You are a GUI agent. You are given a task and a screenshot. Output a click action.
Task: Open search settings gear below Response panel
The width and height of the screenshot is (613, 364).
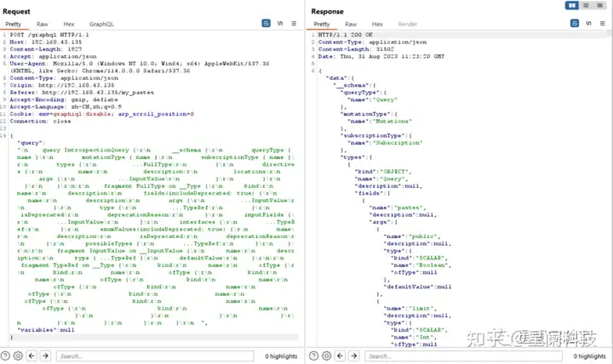click(326, 355)
